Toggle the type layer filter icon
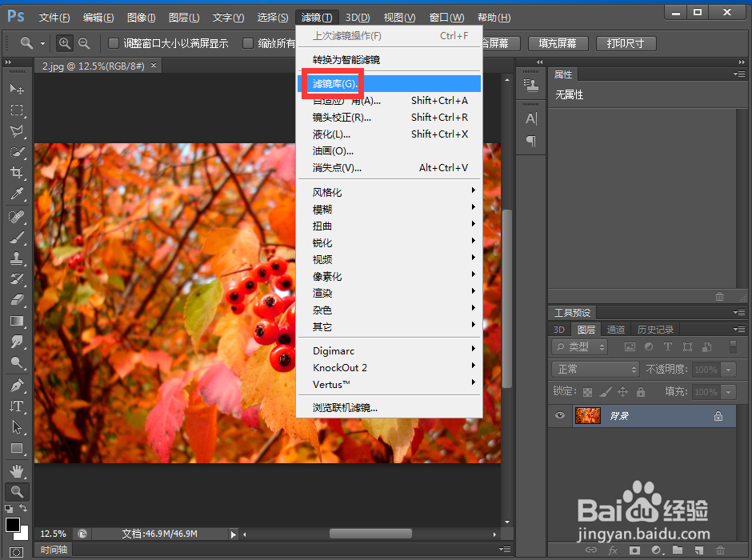 click(x=667, y=346)
